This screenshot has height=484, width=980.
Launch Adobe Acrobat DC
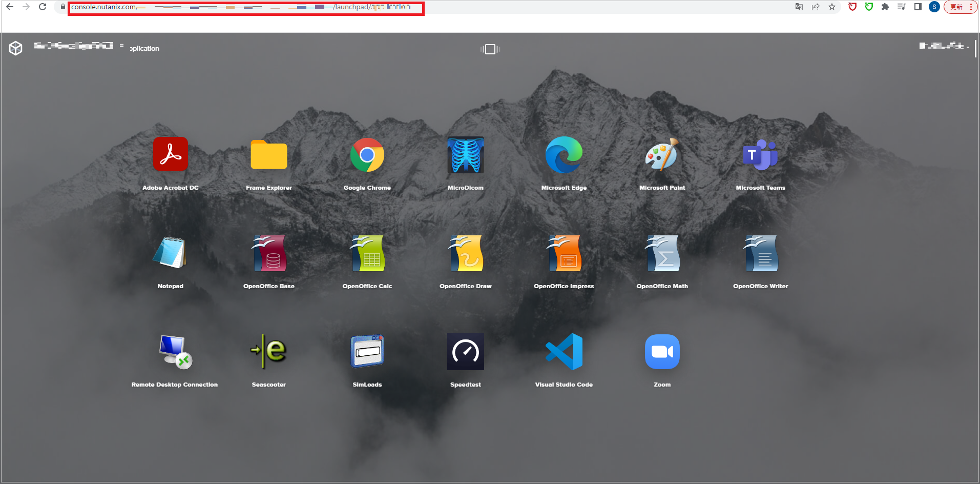coord(171,154)
